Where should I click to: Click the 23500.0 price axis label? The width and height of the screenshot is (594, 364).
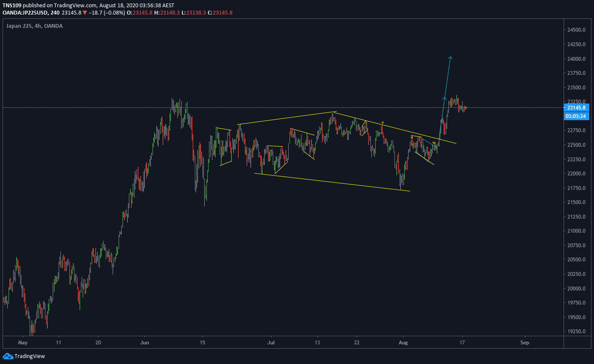pyautogui.click(x=577, y=87)
